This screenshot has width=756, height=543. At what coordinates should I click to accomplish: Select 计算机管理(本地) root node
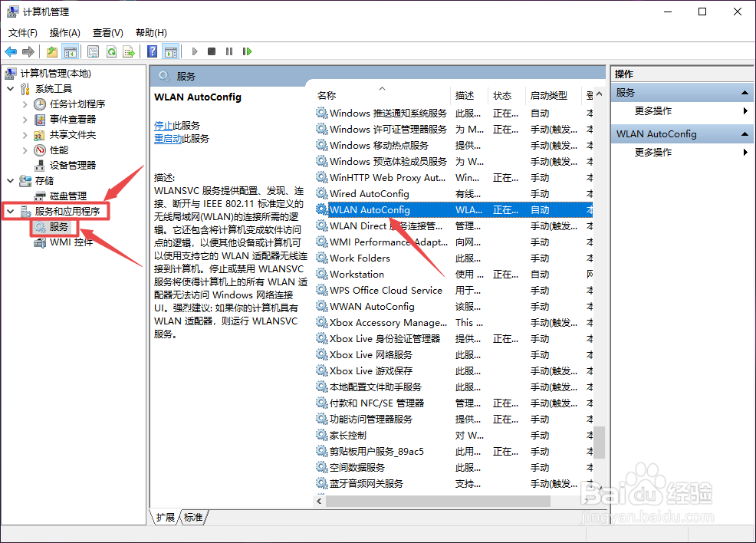tap(55, 74)
